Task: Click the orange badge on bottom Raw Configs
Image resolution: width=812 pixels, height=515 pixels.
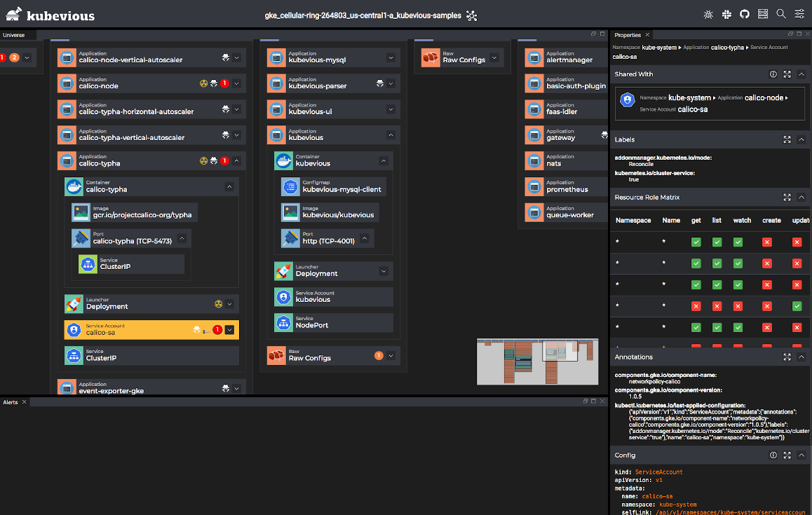Action: [379, 355]
